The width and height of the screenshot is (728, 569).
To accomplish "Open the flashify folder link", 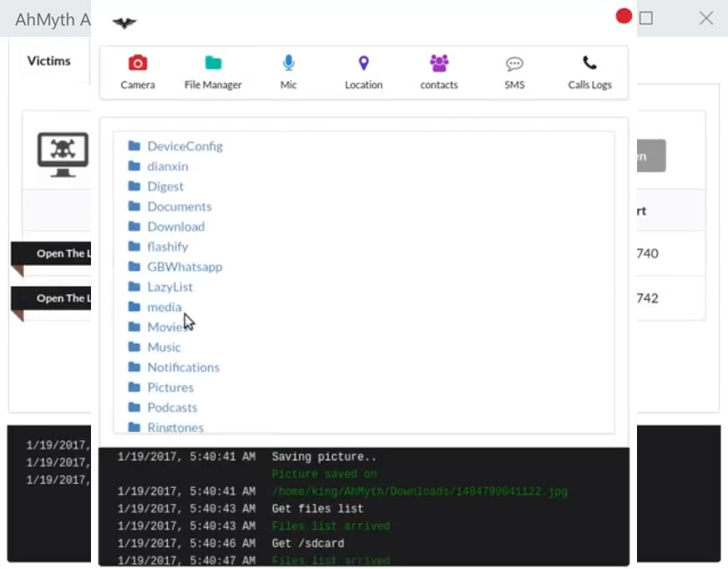I will 168,246.
